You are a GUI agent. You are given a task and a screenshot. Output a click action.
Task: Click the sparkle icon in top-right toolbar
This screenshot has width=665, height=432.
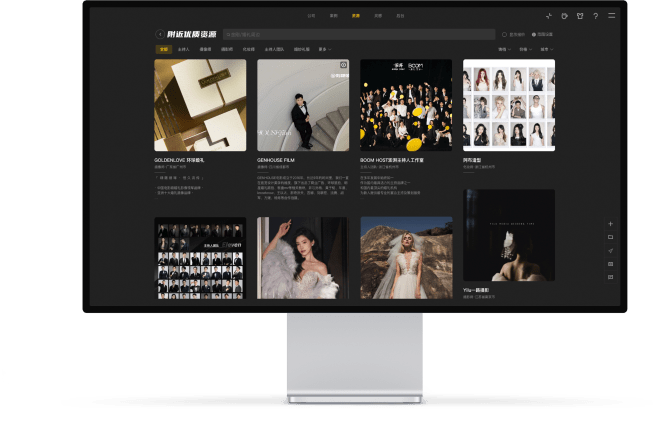tap(548, 16)
